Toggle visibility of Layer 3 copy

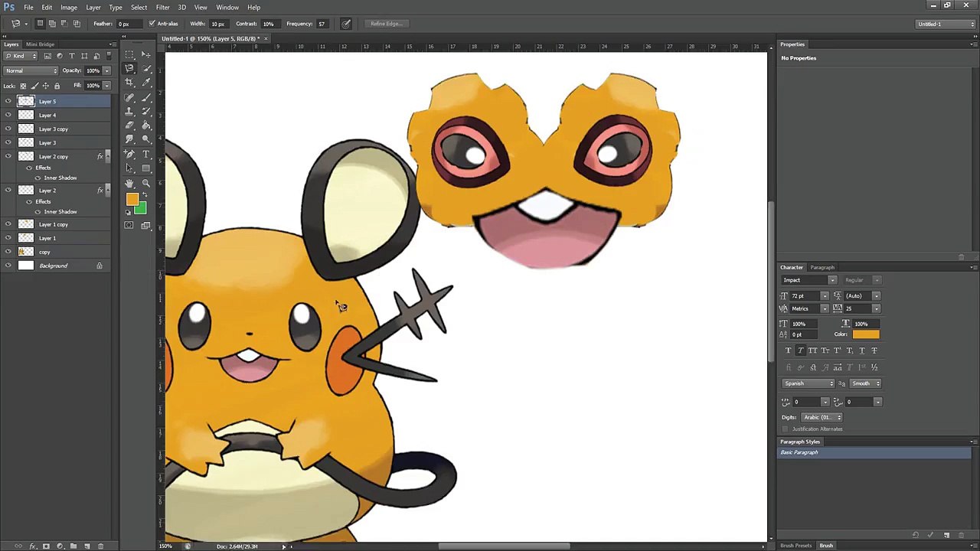point(8,129)
